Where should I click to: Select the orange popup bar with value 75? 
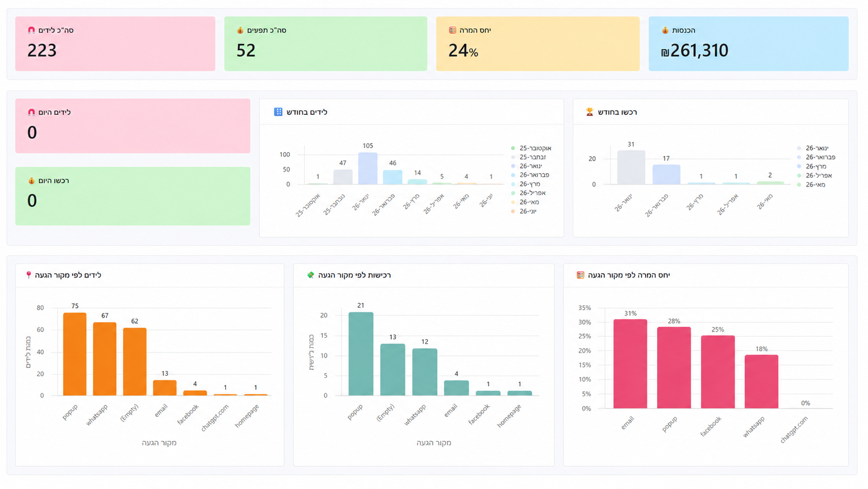coord(75,354)
